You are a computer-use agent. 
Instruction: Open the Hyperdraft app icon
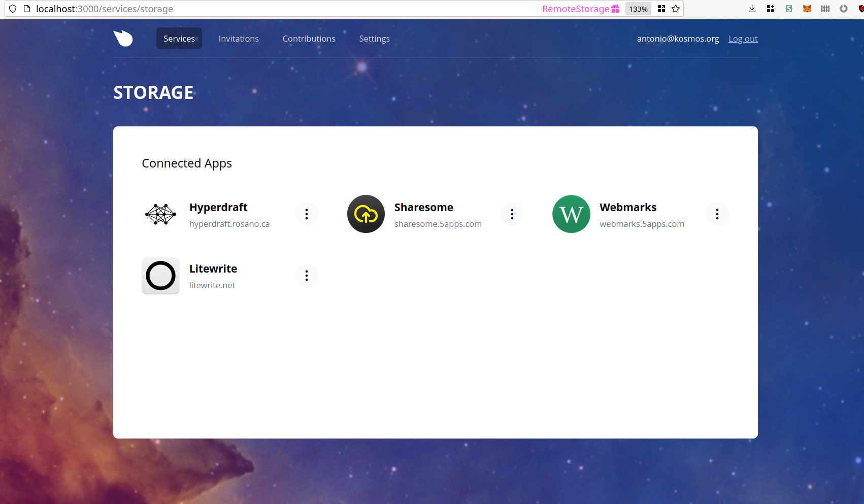(160, 214)
